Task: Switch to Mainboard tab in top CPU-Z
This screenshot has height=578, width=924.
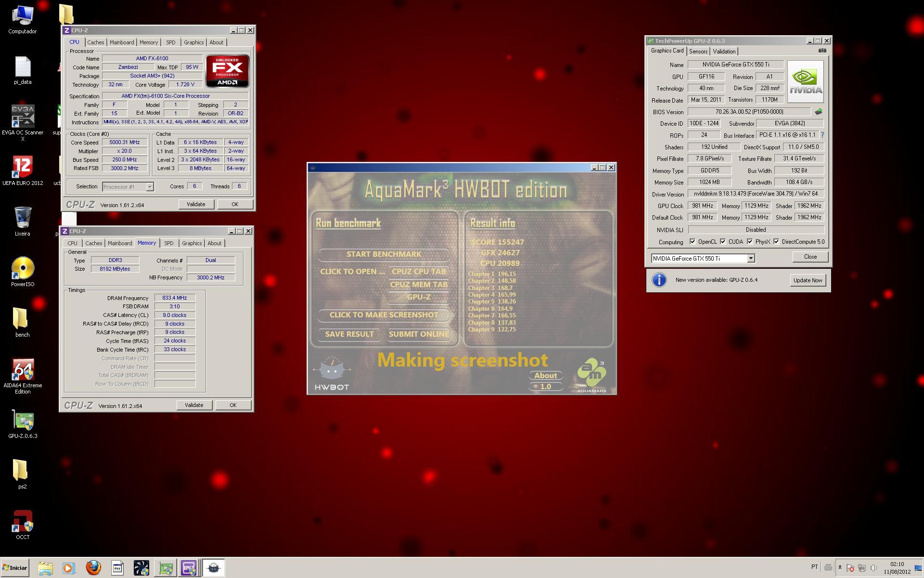Action: [122, 42]
